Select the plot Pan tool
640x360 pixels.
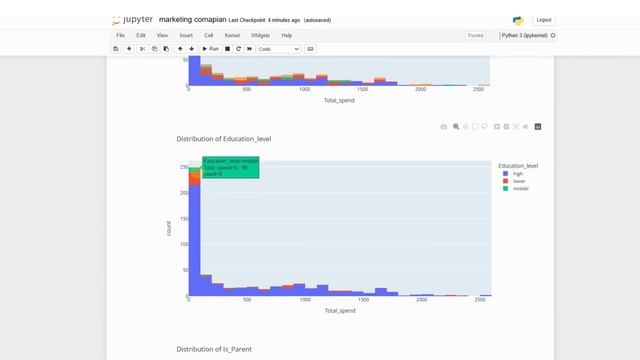coord(466,127)
